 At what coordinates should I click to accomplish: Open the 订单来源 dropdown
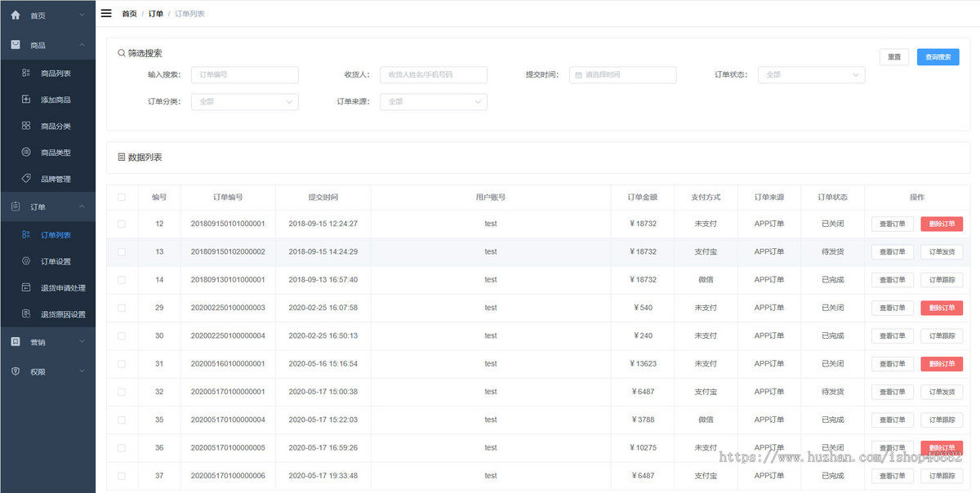(x=434, y=101)
